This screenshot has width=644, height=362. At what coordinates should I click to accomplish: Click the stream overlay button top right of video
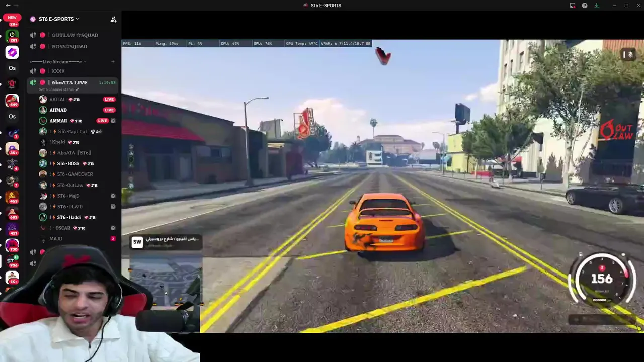[x=628, y=54]
